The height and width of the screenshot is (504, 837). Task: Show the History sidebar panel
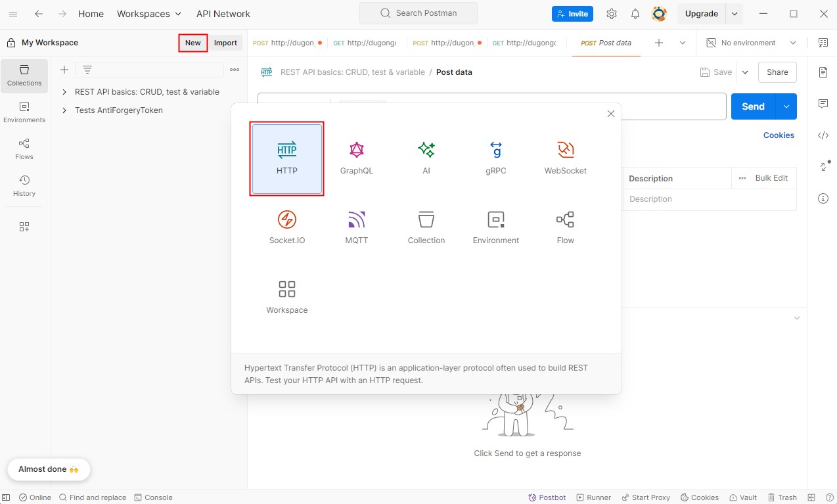click(x=24, y=186)
